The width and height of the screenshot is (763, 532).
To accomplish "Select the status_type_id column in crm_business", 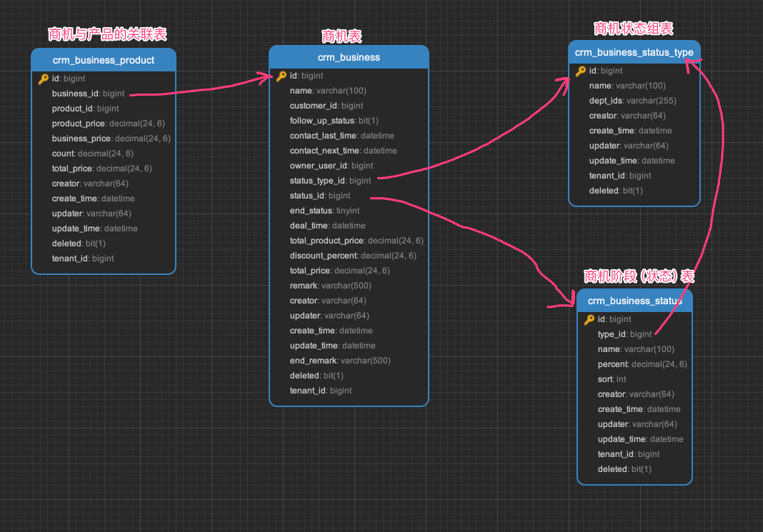I will click(x=330, y=181).
